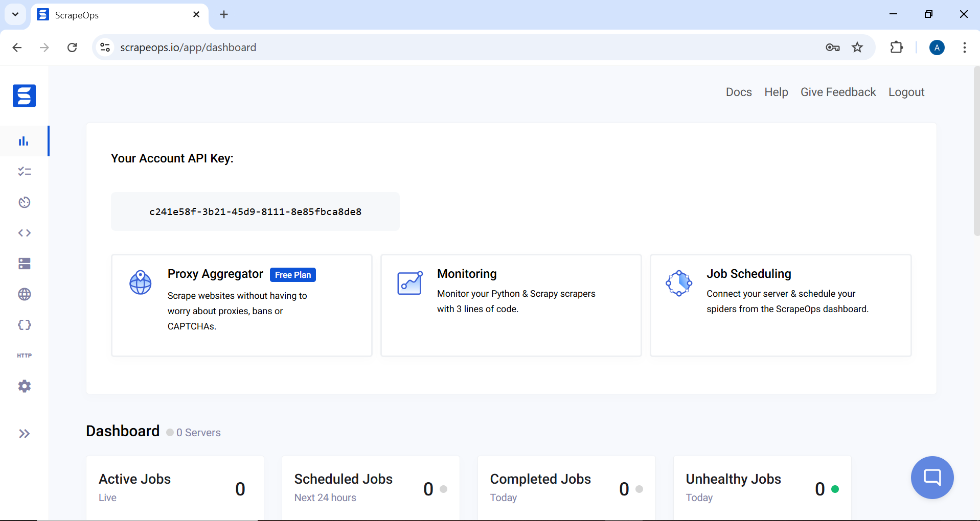Screen dimensions: 980x521
Task: Click Logout in the header
Action: coord(906,92)
